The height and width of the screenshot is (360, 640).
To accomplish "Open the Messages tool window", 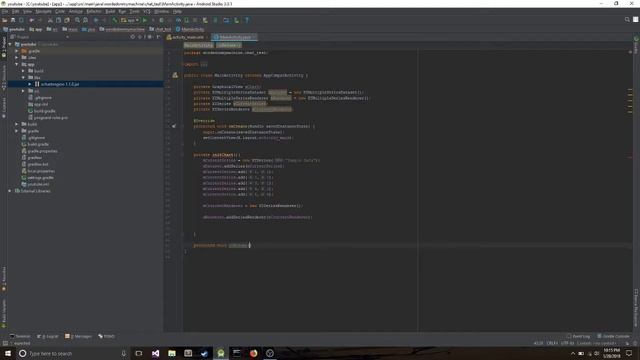I will (78, 336).
